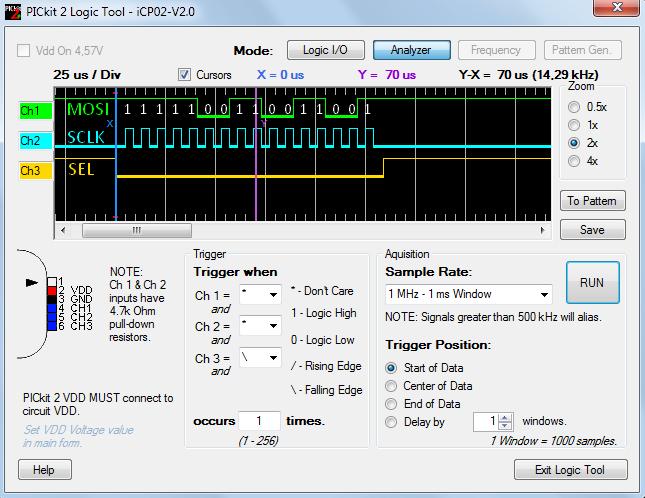Click the MOSI waveform label
The width and height of the screenshot is (645, 498).
tap(88, 109)
